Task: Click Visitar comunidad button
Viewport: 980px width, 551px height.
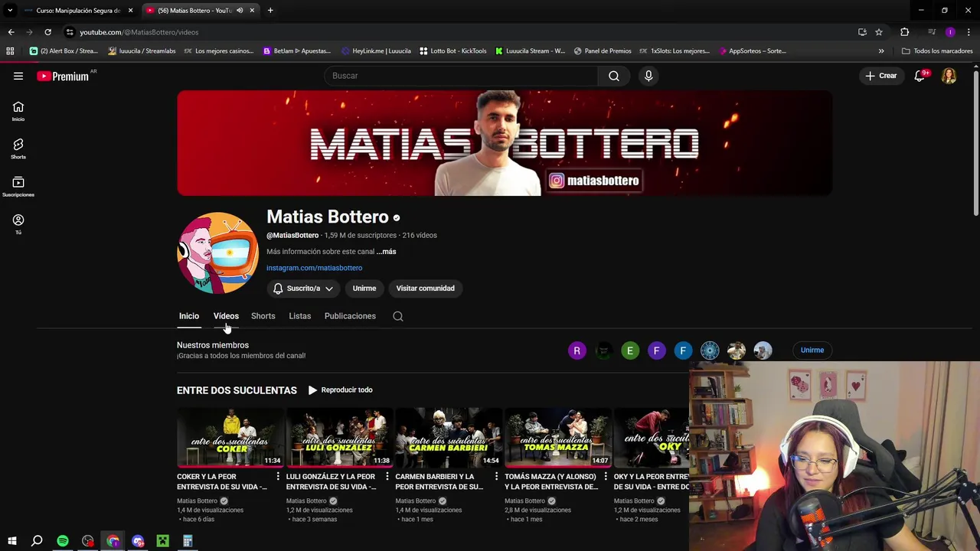Action: [x=425, y=289]
